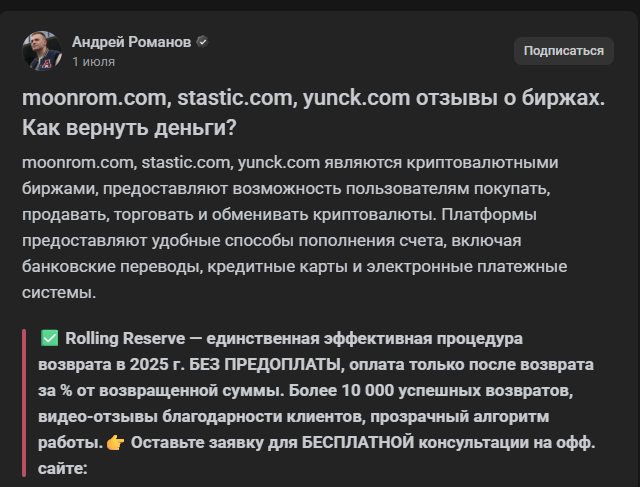Click the green check mark emoji
Image resolution: width=640 pixels, height=487 pixels.
tap(49, 338)
